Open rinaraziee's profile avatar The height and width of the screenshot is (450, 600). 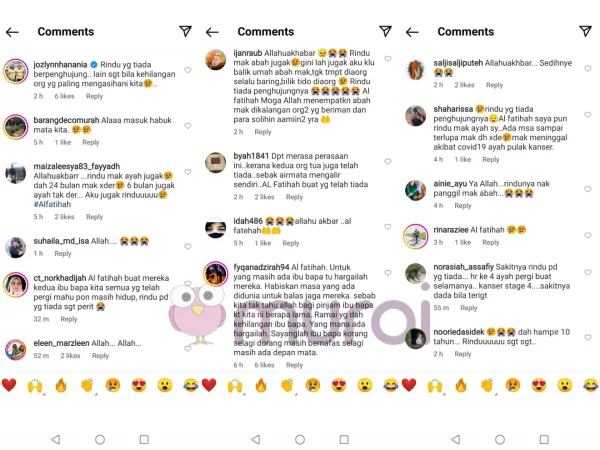pos(416,236)
